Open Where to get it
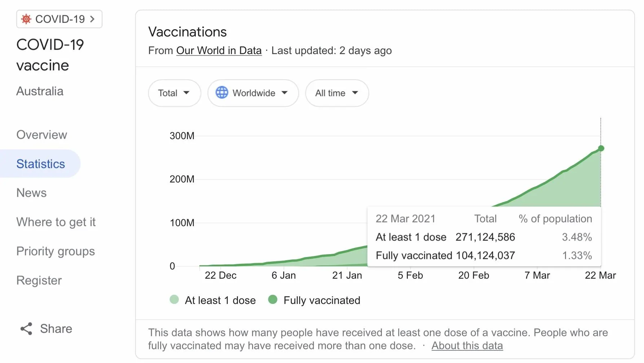 56,222
